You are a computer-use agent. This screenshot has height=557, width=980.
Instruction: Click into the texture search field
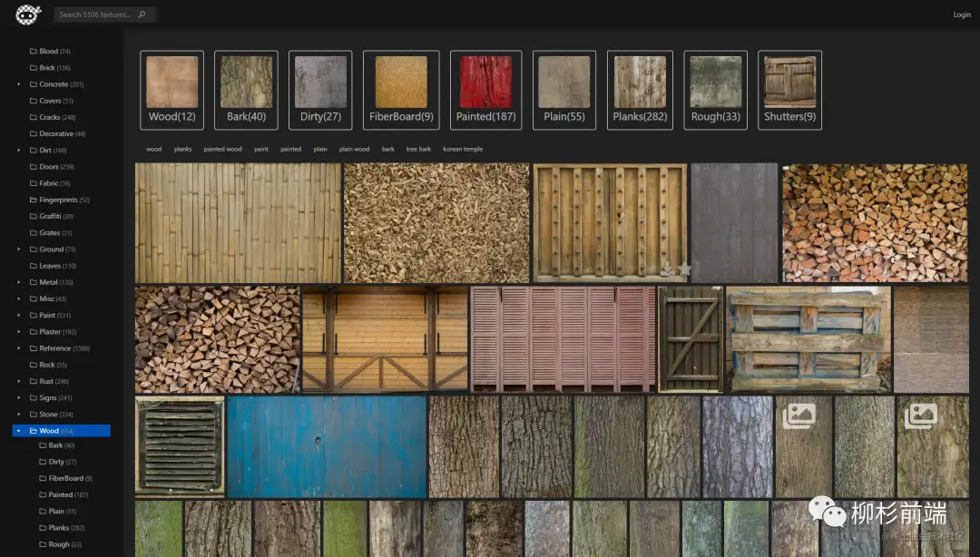(x=94, y=15)
